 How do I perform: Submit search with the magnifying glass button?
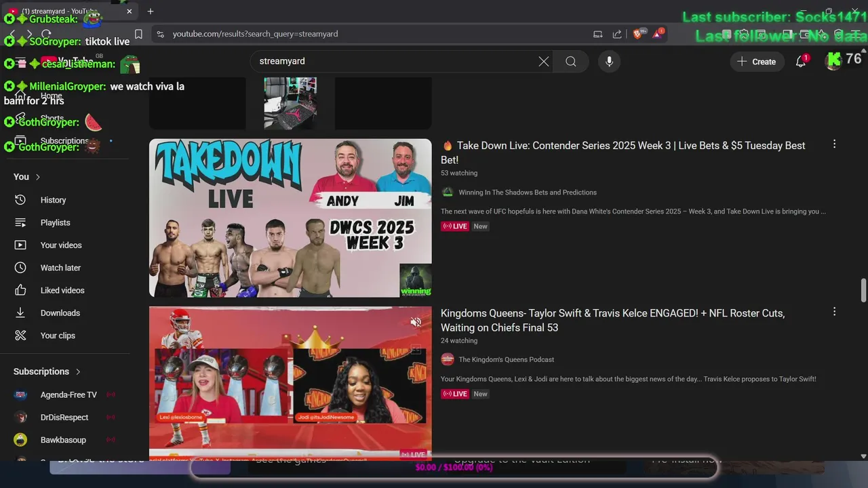click(x=571, y=62)
